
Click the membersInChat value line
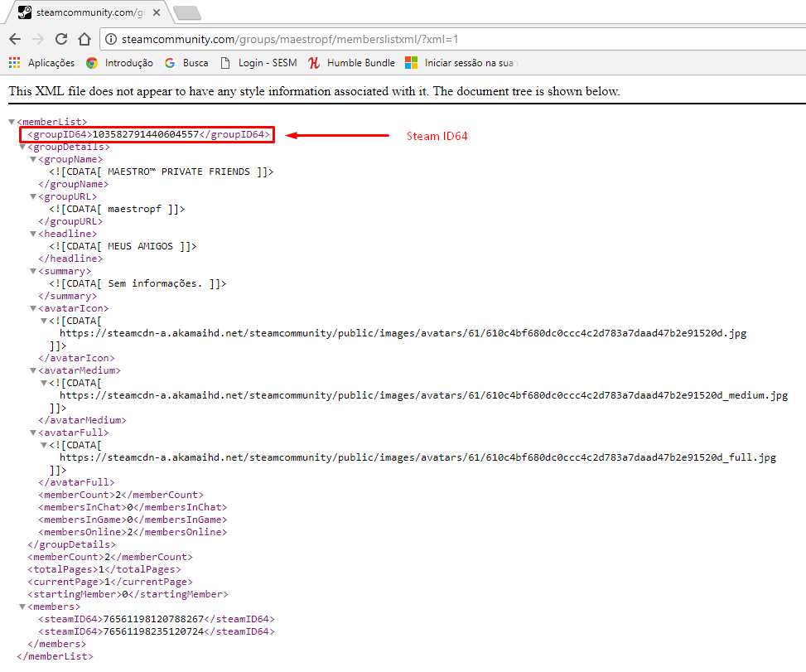[x=133, y=507]
